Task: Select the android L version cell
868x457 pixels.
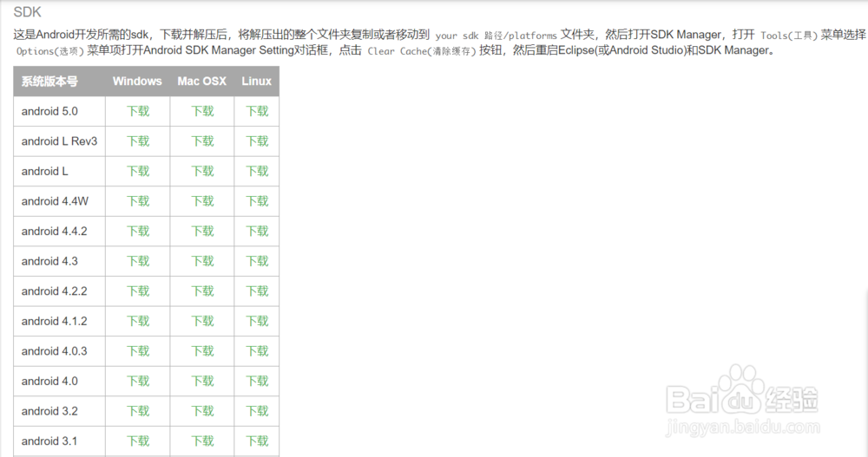Action: (x=59, y=171)
